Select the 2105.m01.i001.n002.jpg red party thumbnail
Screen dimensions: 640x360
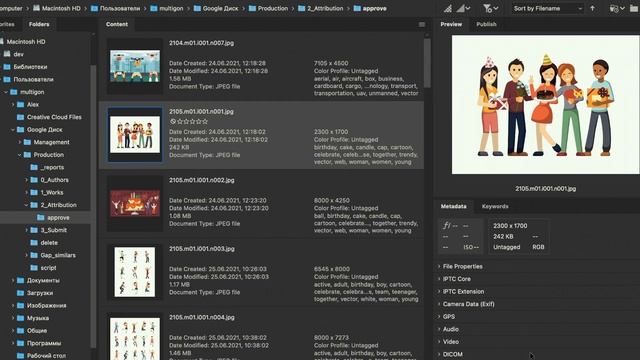(x=135, y=203)
